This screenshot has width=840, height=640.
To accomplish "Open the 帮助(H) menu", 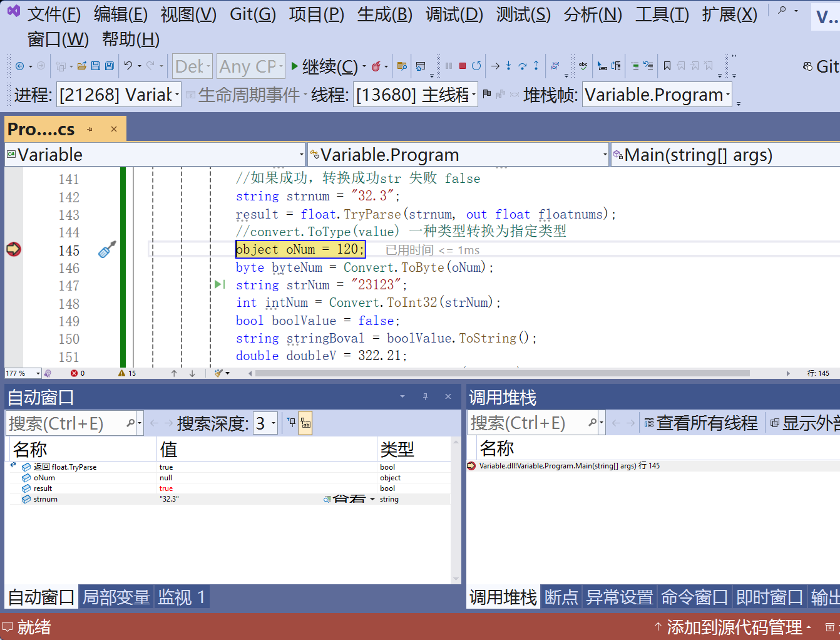I will pyautogui.click(x=131, y=39).
